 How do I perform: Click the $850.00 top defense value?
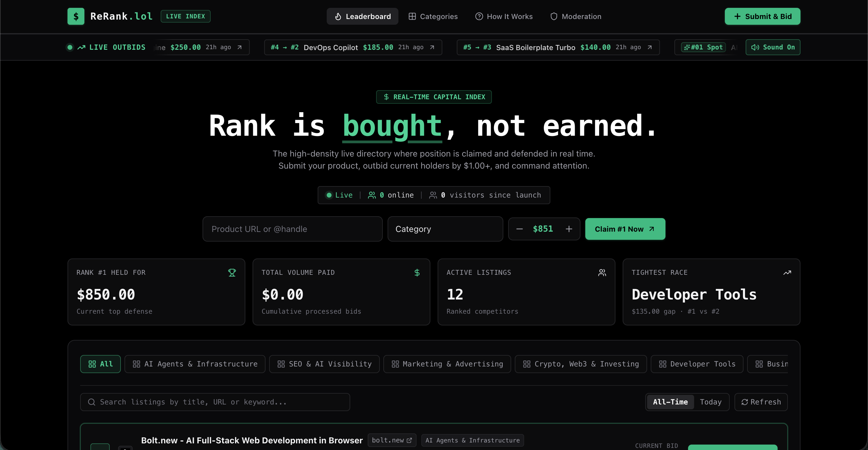click(106, 294)
